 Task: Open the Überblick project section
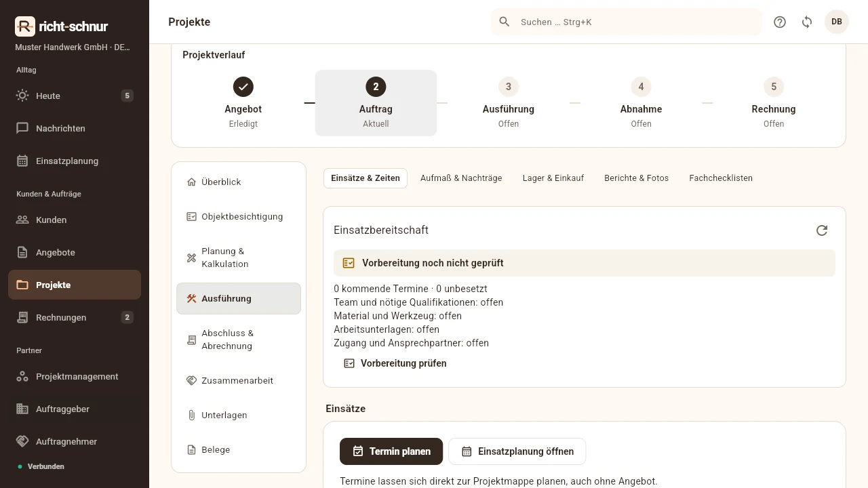point(239,182)
